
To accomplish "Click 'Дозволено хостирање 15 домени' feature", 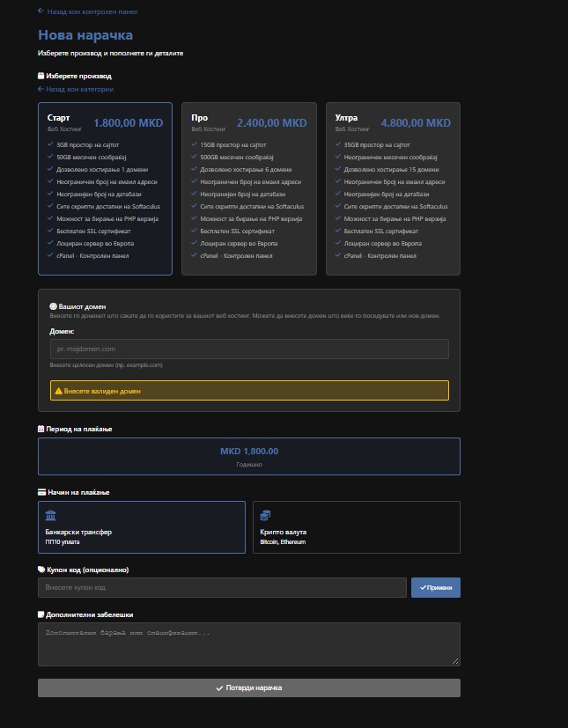I will point(392,170).
